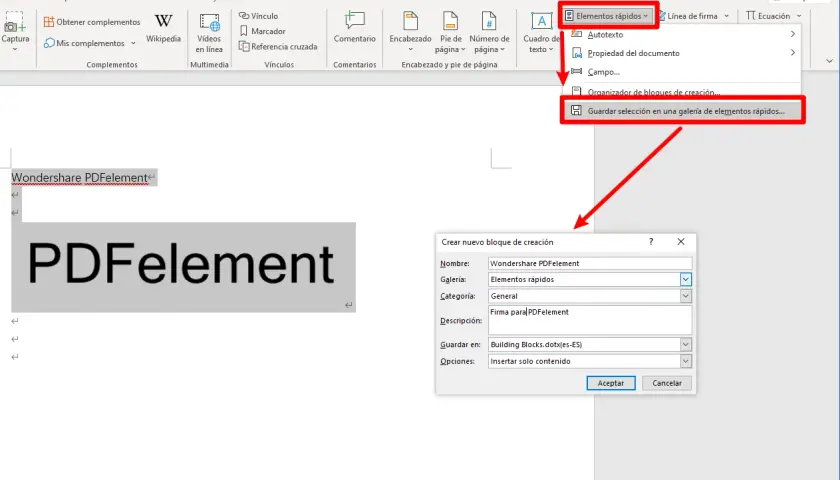Add a new Comentario

click(x=355, y=28)
